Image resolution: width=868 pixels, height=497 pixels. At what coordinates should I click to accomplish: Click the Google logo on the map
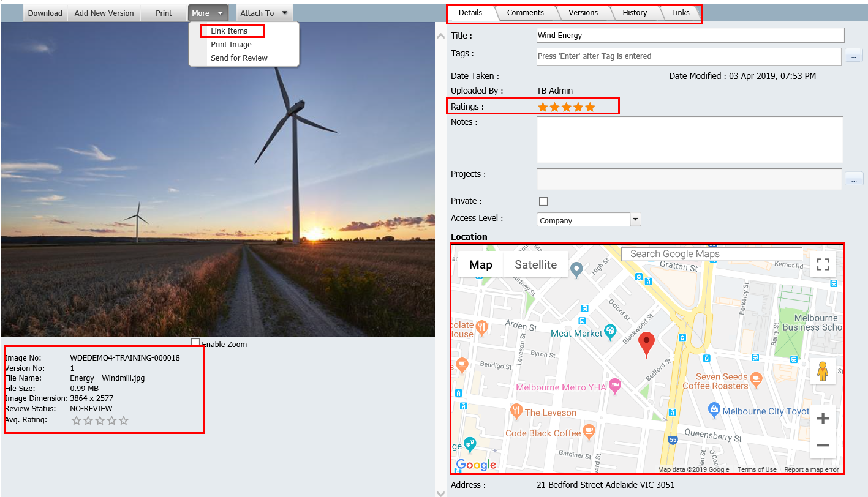pyautogui.click(x=476, y=465)
